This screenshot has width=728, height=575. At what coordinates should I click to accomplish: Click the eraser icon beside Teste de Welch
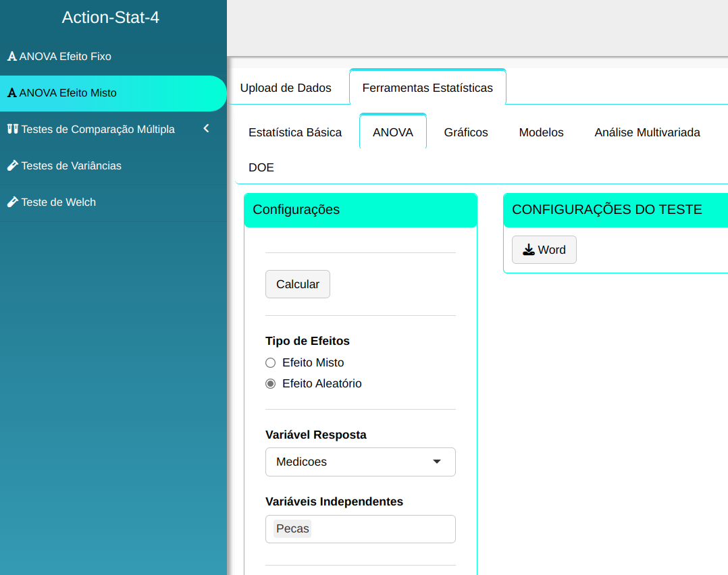12,202
